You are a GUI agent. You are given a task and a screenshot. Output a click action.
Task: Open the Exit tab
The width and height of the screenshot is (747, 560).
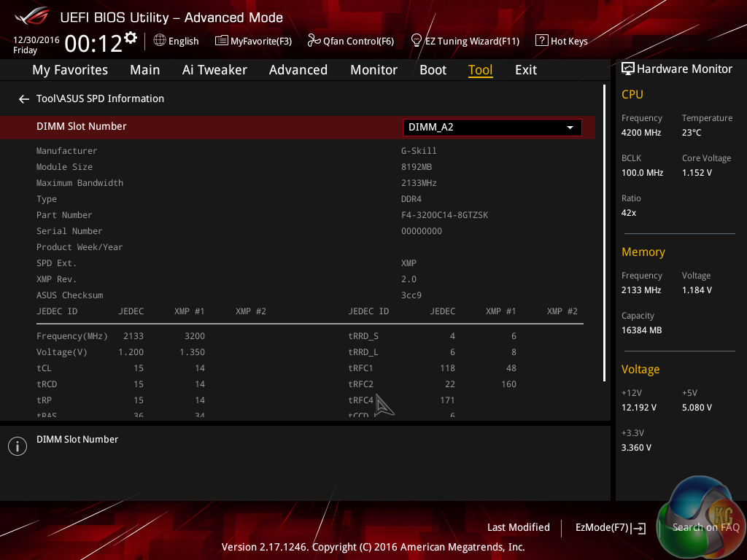(526, 70)
